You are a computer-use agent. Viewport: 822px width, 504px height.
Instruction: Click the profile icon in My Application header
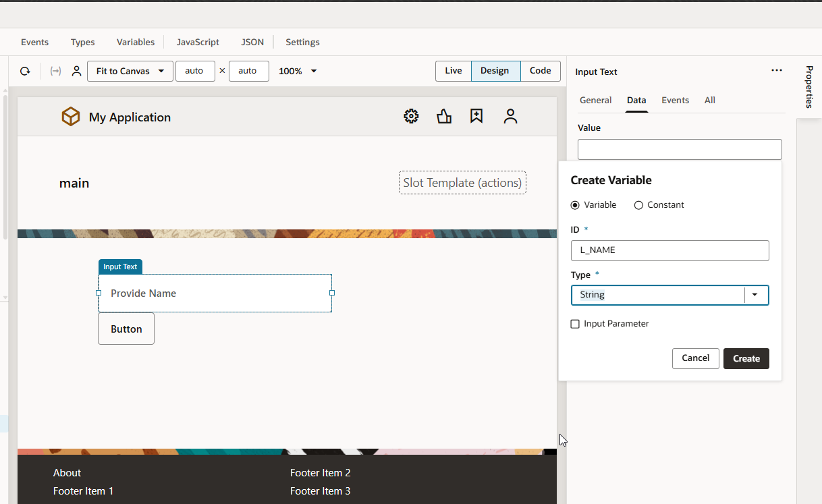511,116
